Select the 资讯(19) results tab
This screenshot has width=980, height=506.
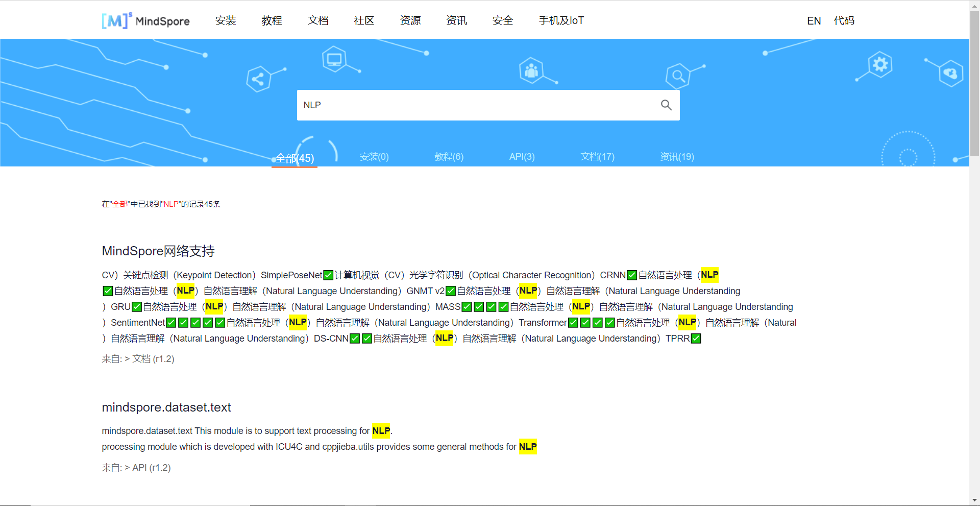point(677,157)
